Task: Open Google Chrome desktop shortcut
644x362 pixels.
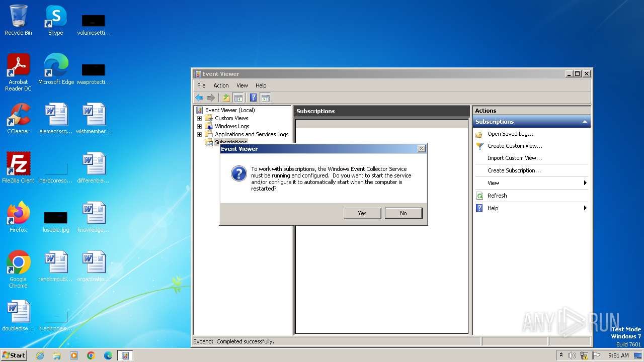Action: 18,269
